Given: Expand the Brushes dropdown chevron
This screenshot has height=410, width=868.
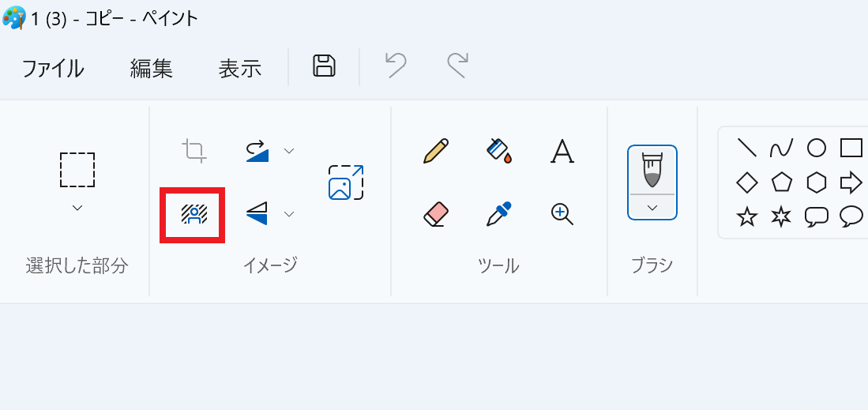Looking at the screenshot, I should point(652,208).
